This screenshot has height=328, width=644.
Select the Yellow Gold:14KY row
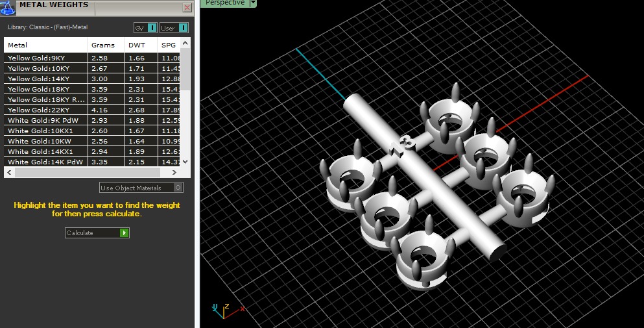[92, 79]
